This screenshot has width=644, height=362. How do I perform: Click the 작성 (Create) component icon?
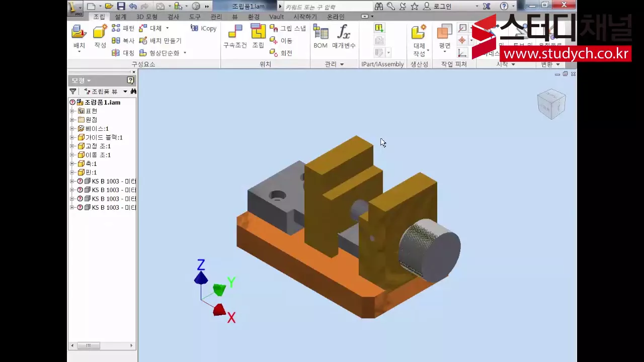(x=100, y=32)
